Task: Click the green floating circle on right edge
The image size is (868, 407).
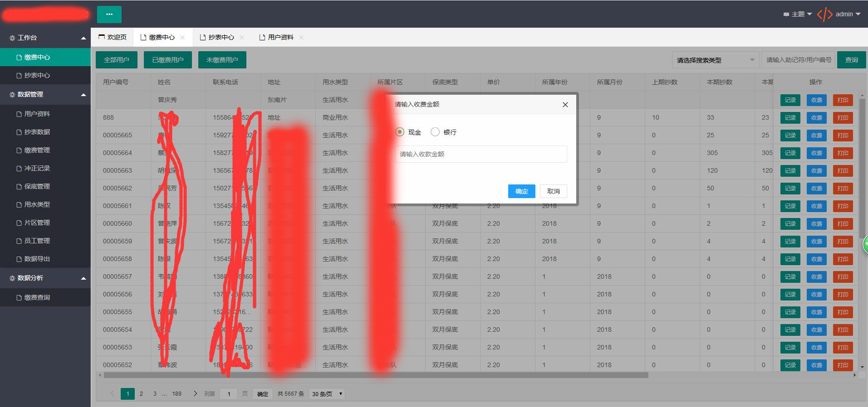Action: [x=865, y=244]
